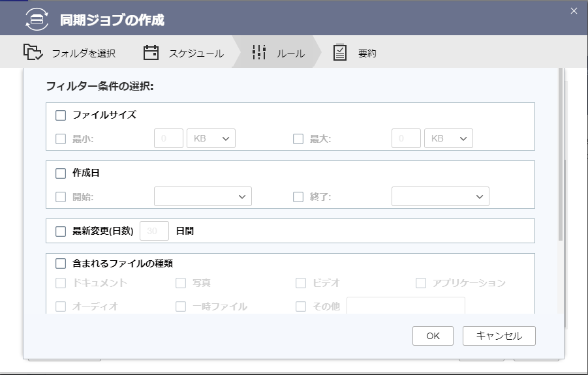Click the キャンセル button
Image resolution: width=588 pixels, height=375 pixels.
(x=499, y=336)
